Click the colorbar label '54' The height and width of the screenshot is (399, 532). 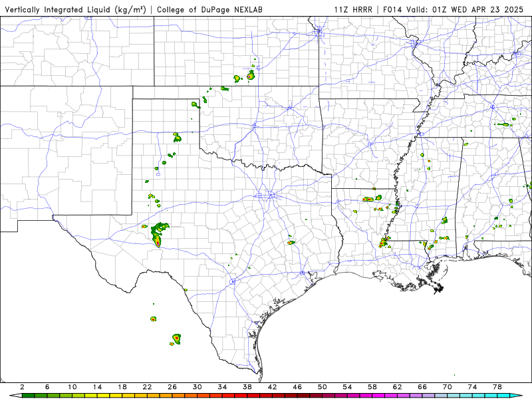click(x=347, y=387)
